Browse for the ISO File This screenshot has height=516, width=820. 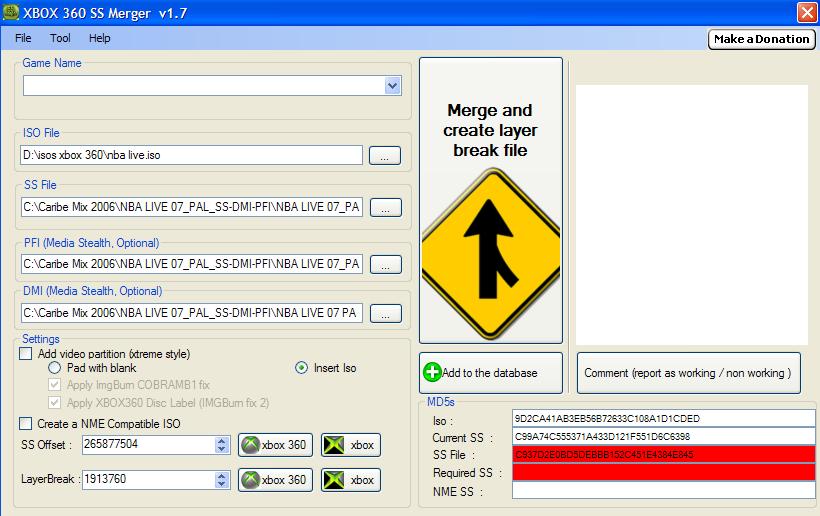pyautogui.click(x=385, y=156)
